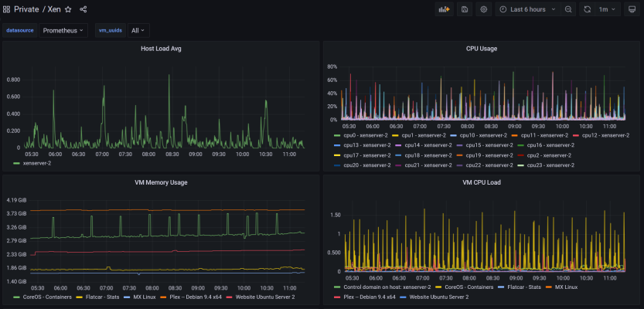Click the xenserver-2 legend color swatch
The image size is (644, 309).
(x=16, y=163)
